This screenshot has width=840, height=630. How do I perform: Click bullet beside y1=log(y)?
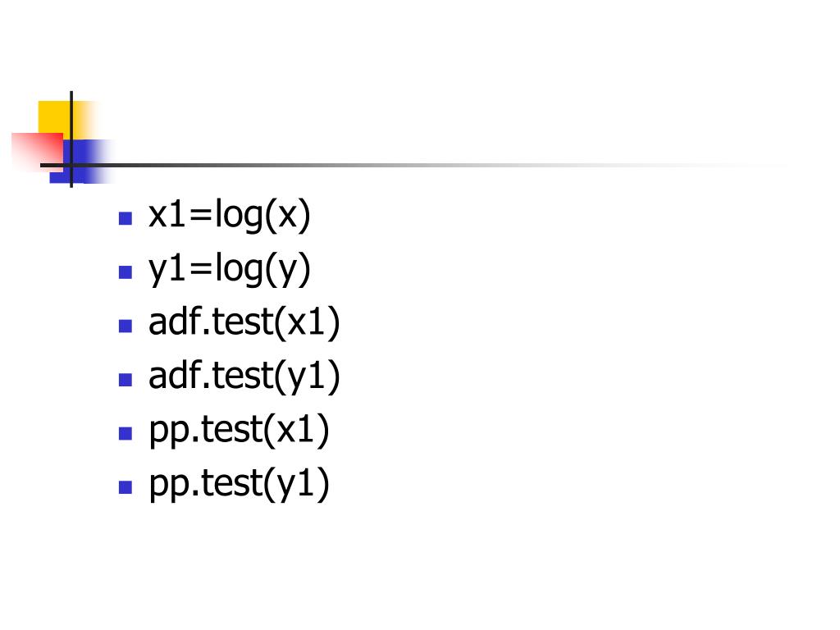(x=126, y=272)
